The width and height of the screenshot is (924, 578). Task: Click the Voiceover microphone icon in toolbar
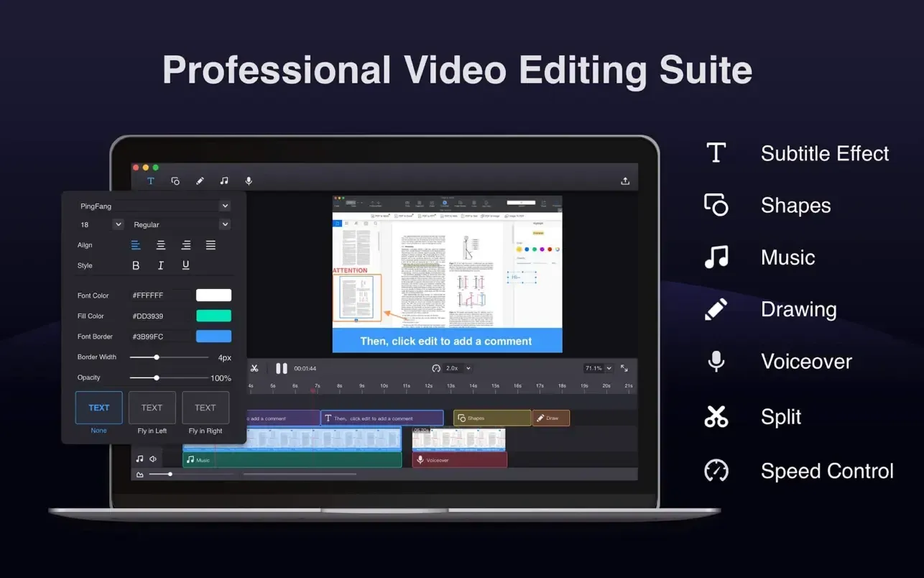coord(249,181)
